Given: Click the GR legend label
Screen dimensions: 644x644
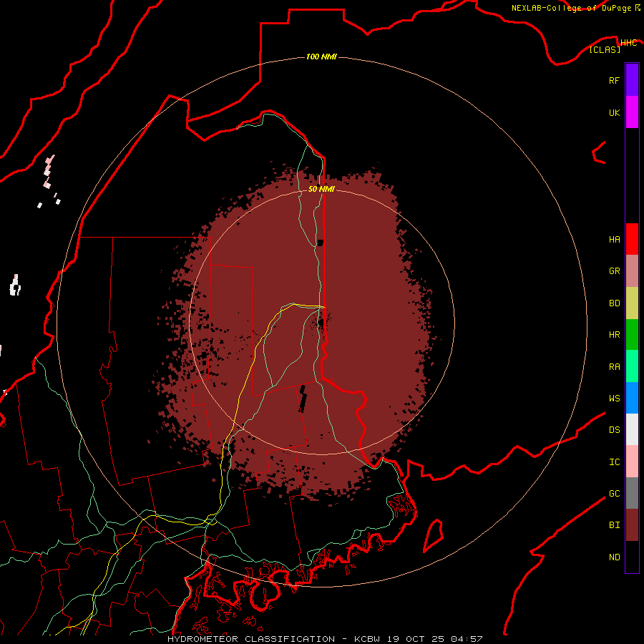Looking at the screenshot, I should pos(614,271).
